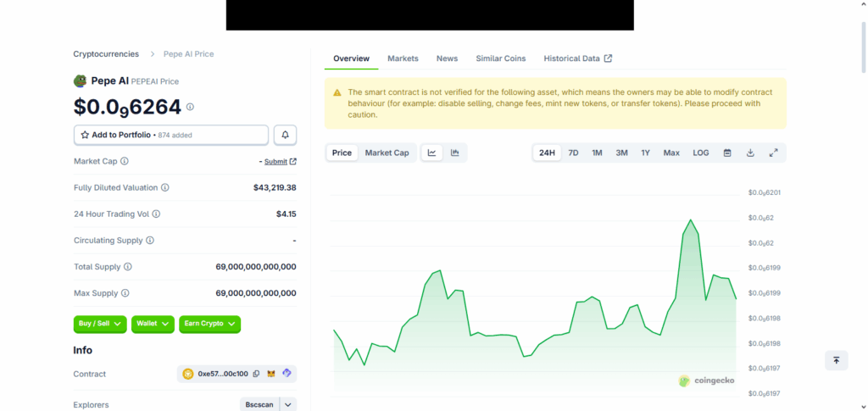The height and width of the screenshot is (411, 868).
Task: Toggle chart to Market Cap view
Action: tap(387, 153)
